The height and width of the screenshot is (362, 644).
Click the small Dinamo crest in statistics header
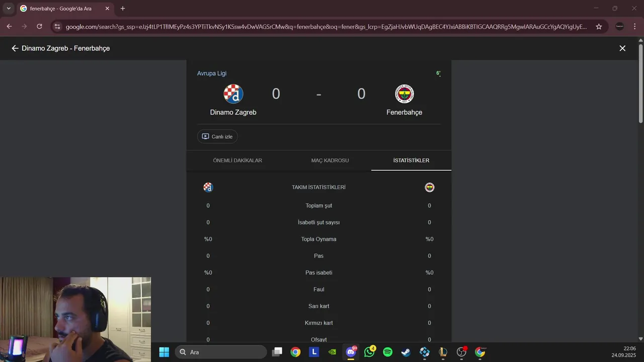point(208,188)
